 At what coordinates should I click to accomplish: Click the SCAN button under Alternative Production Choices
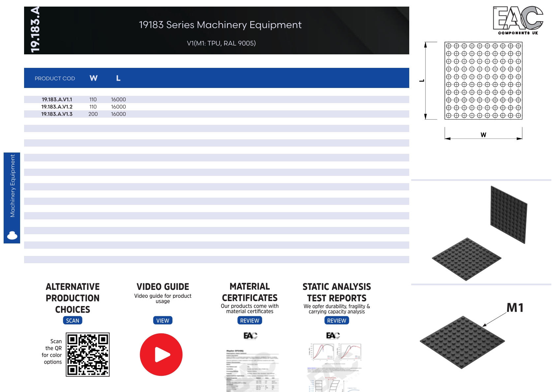click(73, 321)
